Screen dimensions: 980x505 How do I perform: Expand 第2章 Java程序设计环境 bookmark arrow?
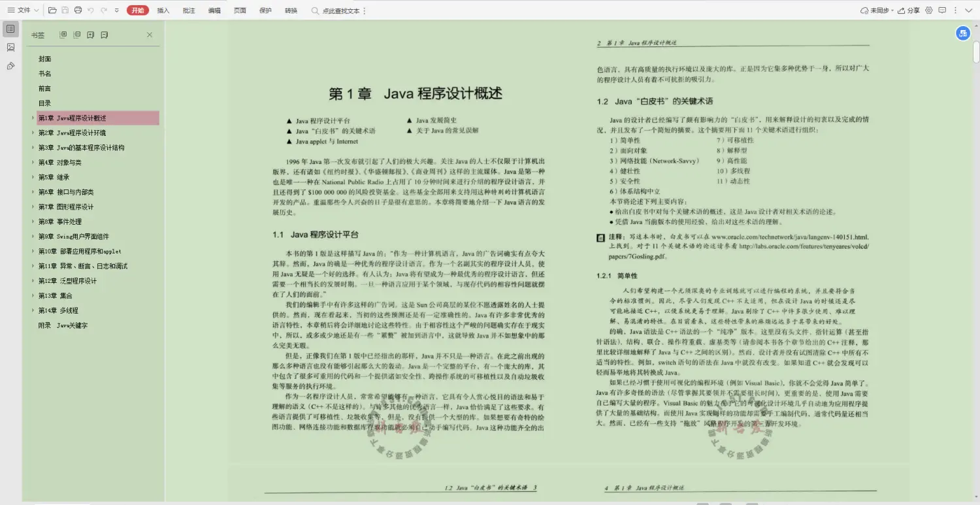33,133
